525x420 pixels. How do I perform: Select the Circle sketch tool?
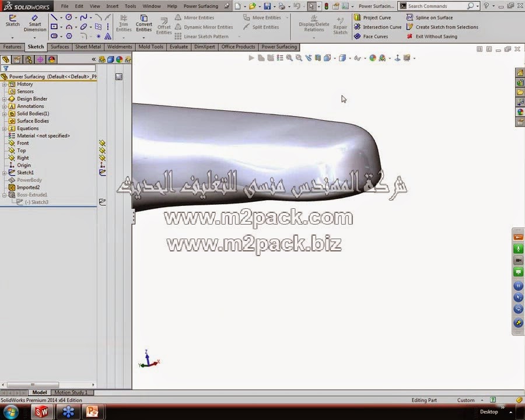(x=69, y=17)
